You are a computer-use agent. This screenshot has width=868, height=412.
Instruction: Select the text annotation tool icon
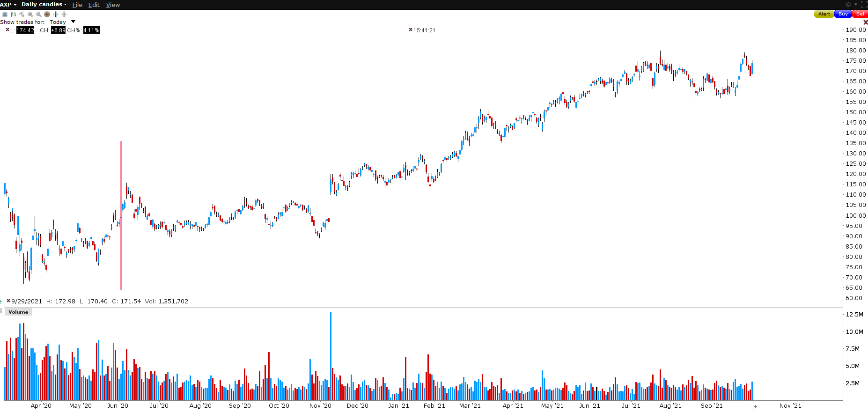5,14
